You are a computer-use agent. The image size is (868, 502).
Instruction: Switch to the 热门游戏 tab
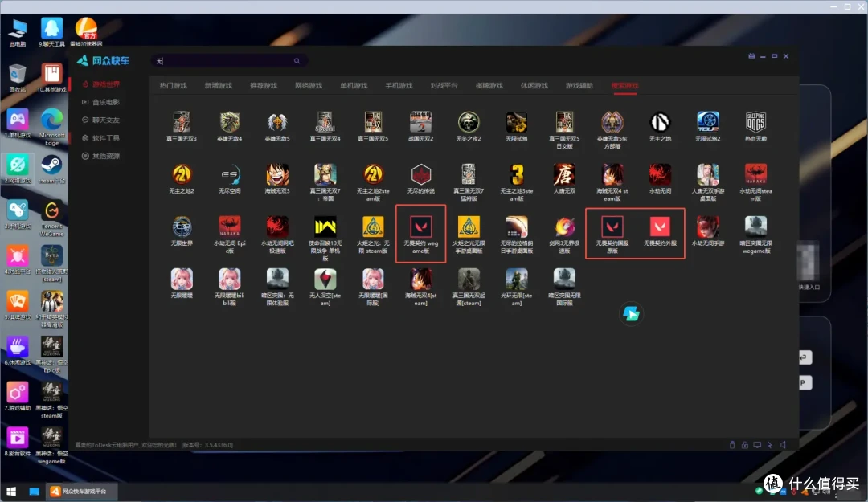pyautogui.click(x=174, y=86)
